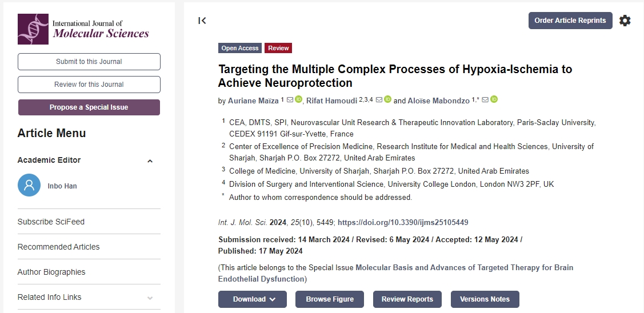Open the Special Issue title link
The image size is (644, 313).
(464, 267)
